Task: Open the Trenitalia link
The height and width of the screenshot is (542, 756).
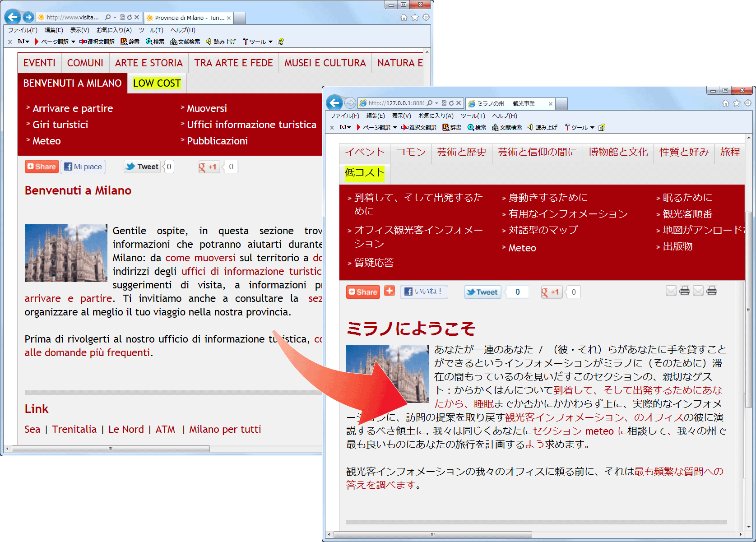Action: [74, 429]
